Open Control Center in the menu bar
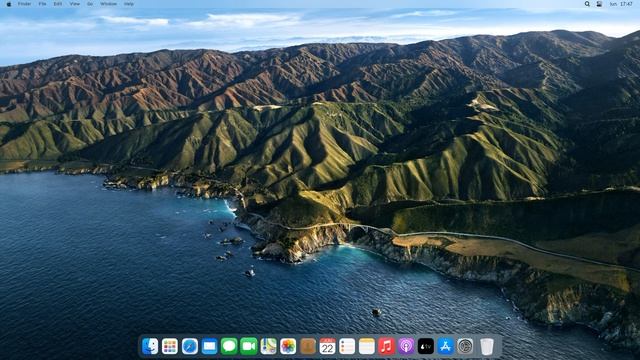Screen dimensions: 640x360 (599, 4)
